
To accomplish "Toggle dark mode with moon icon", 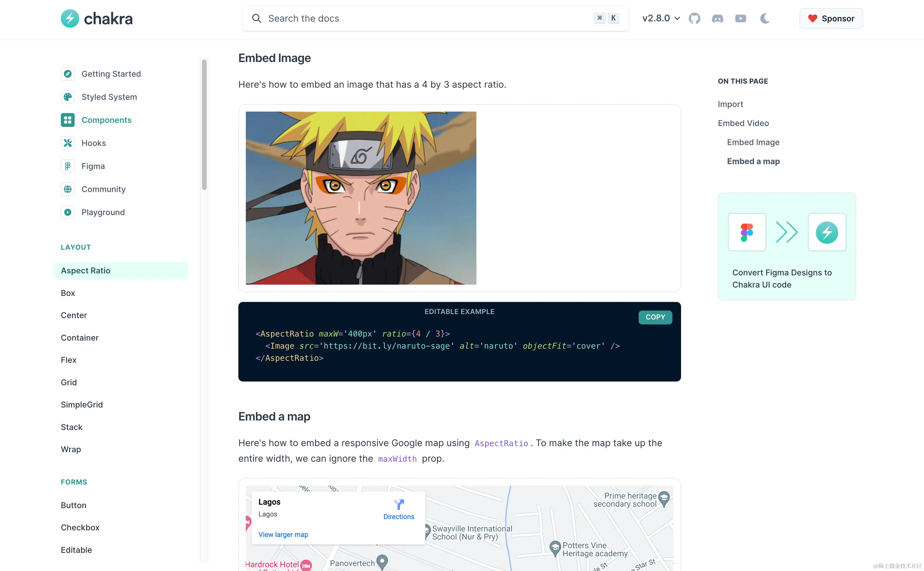I will tap(765, 19).
